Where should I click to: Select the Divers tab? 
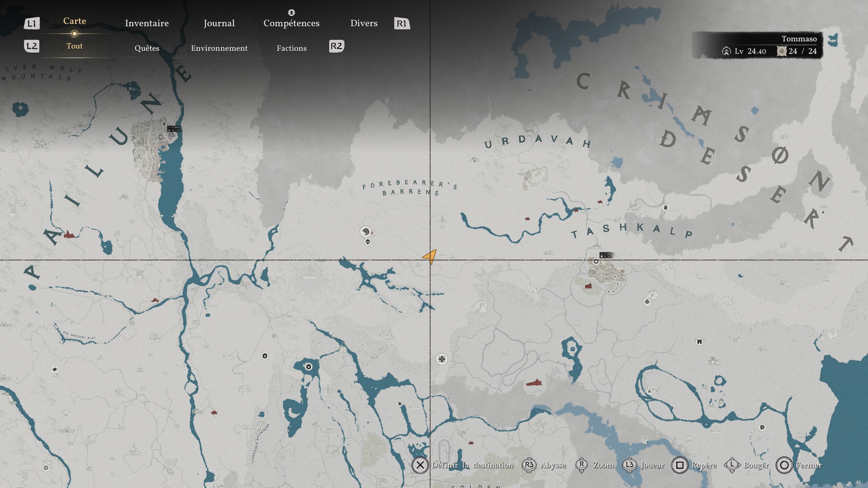pyautogui.click(x=364, y=23)
